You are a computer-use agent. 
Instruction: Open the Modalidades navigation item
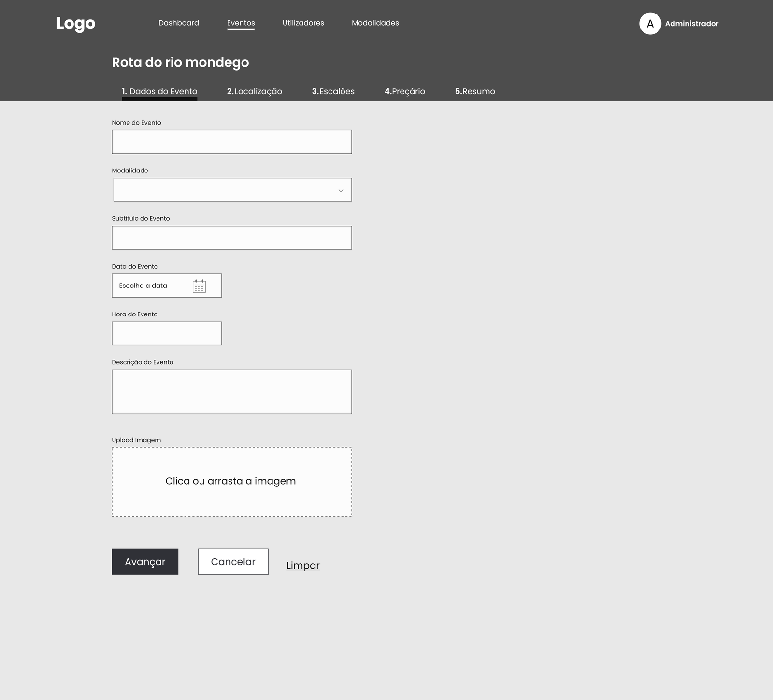point(375,23)
